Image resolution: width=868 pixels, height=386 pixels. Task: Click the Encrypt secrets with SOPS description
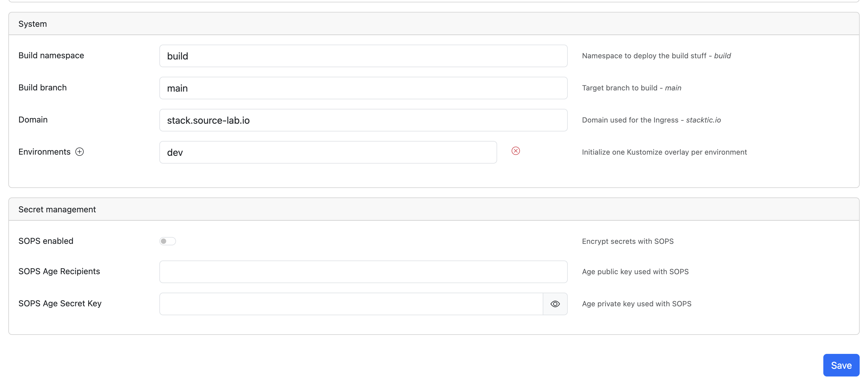(x=627, y=241)
